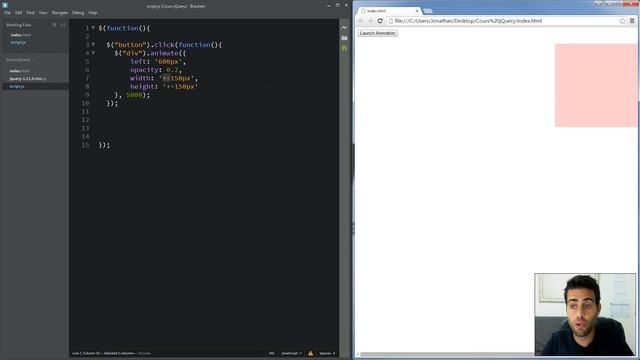Click the Launch Animation button in browser
The height and width of the screenshot is (360, 640).
pos(378,33)
